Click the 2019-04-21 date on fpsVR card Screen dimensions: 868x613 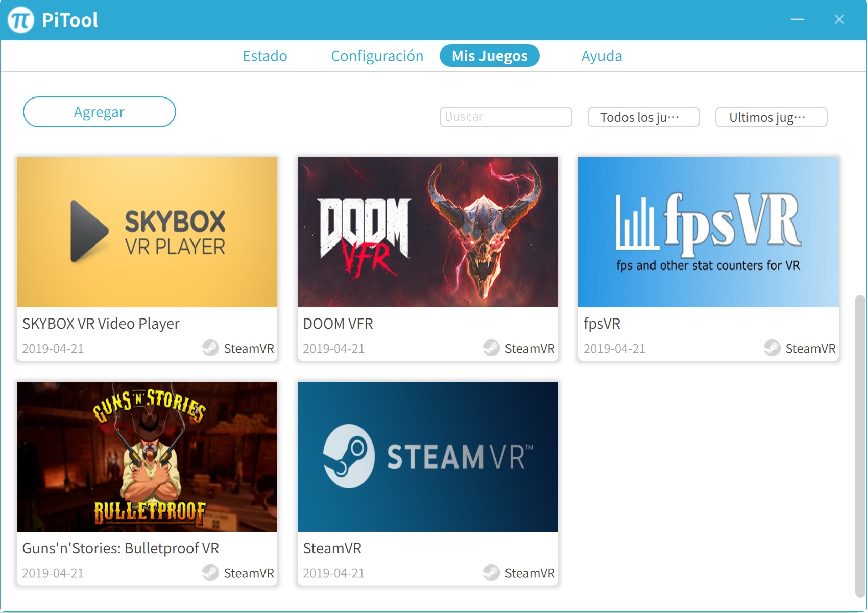(615, 349)
